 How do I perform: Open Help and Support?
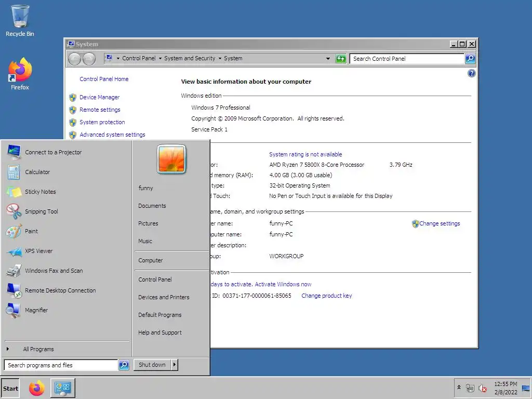coord(159,332)
